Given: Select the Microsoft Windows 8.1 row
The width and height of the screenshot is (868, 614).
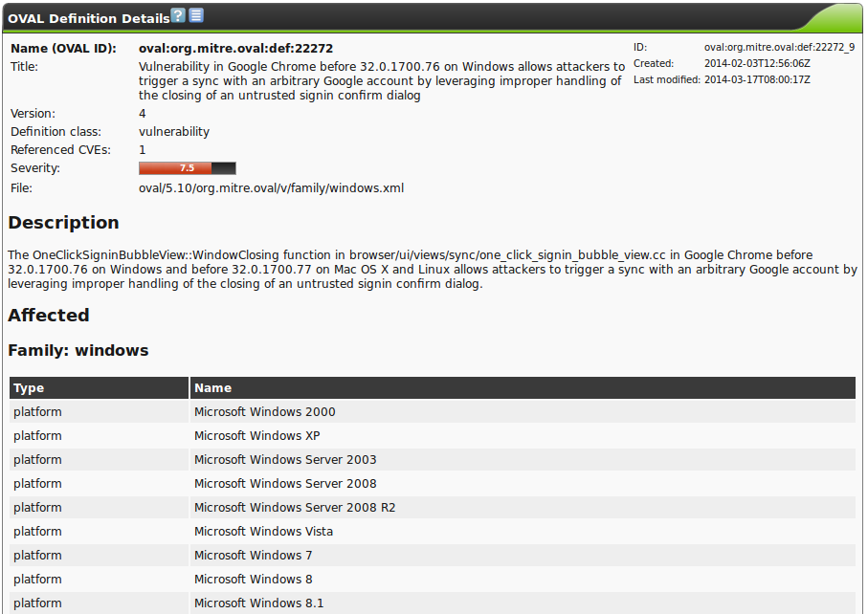Looking at the screenshot, I should point(433,603).
